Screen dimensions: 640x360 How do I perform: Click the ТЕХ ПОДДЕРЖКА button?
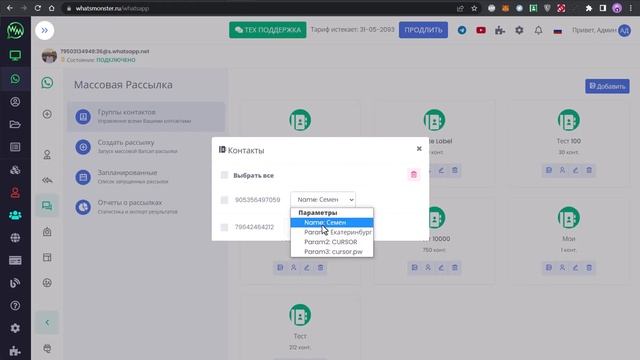(268, 30)
